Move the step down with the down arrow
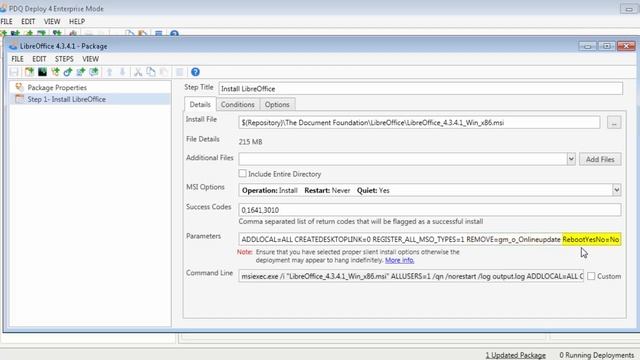Viewport: 640px width, 360px height. click(122, 72)
